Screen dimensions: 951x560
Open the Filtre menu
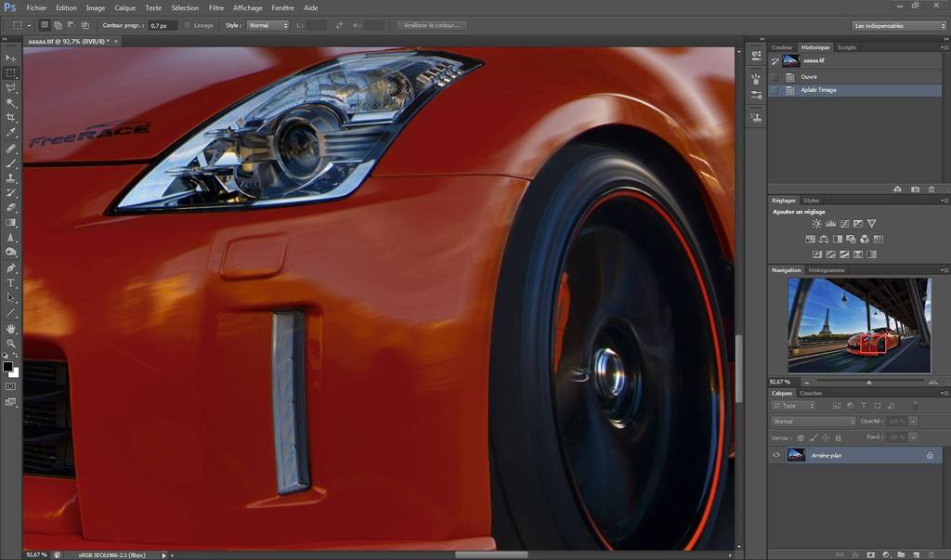216,7
